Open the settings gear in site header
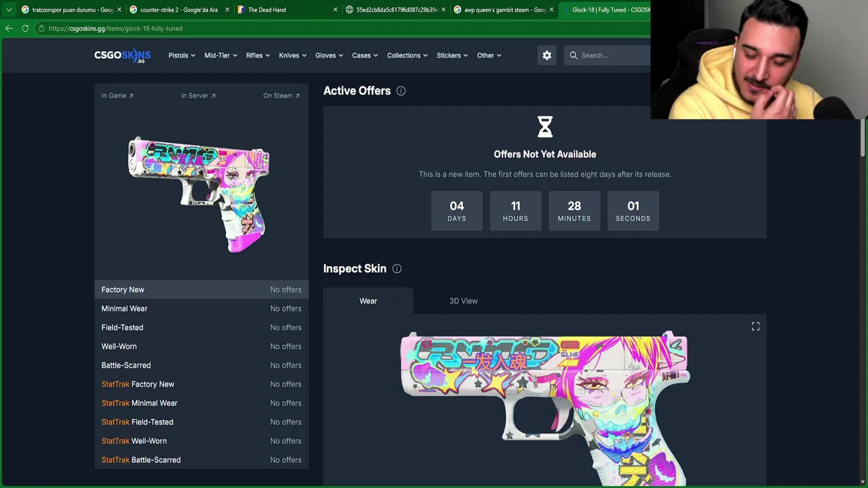This screenshot has width=868, height=488. point(547,56)
